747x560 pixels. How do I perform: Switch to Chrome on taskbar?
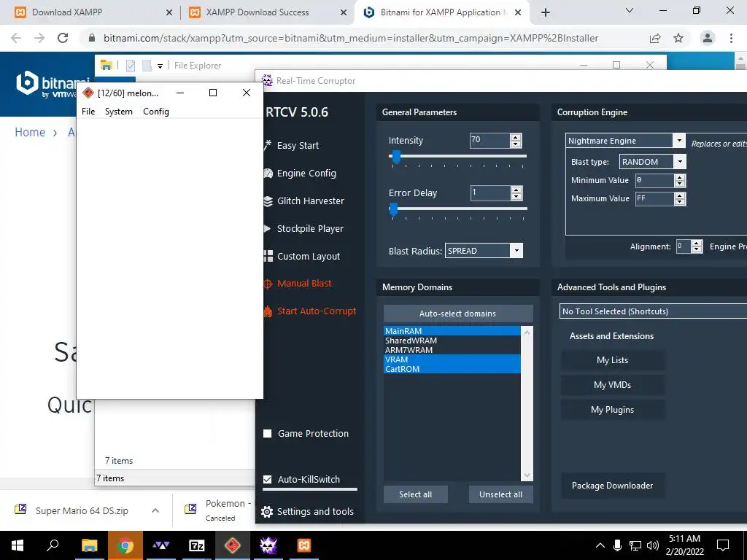coord(125,545)
